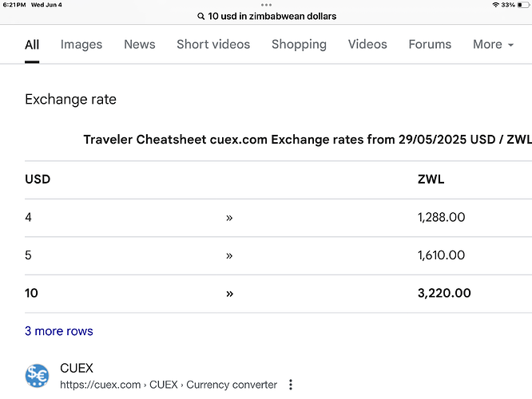Select the Shopping tab
The width and height of the screenshot is (532, 399).
[x=299, y=45]
